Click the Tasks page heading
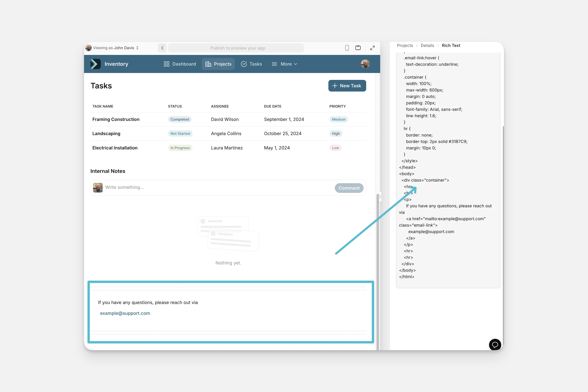 coord(101,86)
